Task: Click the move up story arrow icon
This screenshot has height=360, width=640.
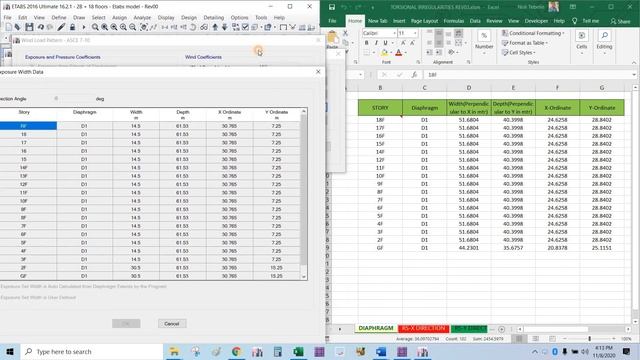Action: point(215,27)
